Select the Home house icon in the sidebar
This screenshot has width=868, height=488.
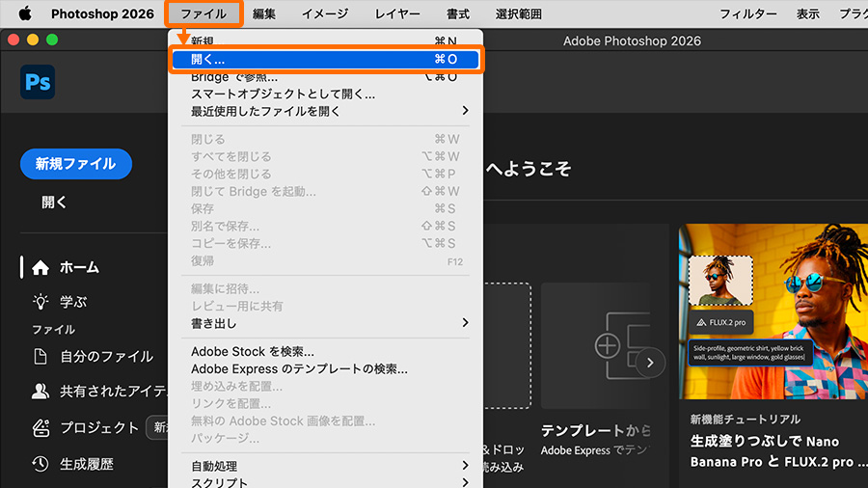[x=40, y=268]
